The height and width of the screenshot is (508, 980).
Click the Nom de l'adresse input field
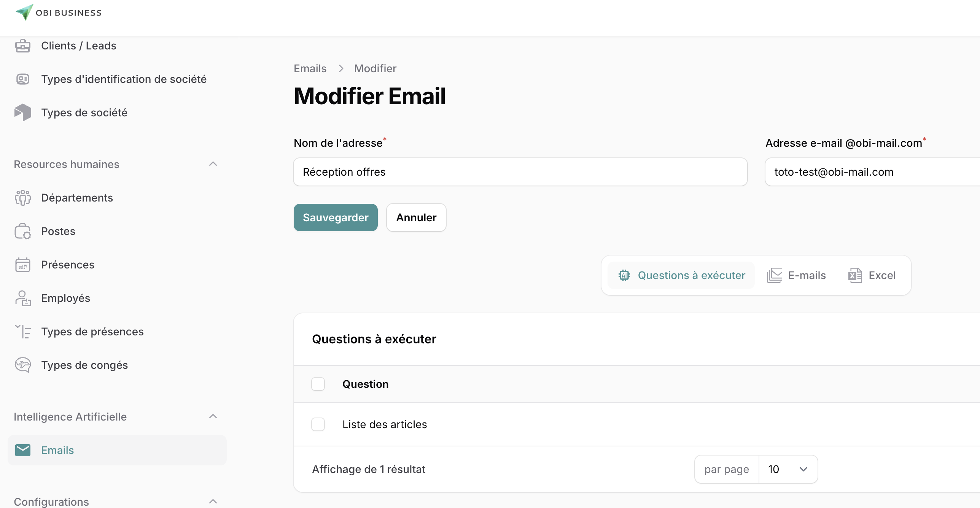coord(520,172)
